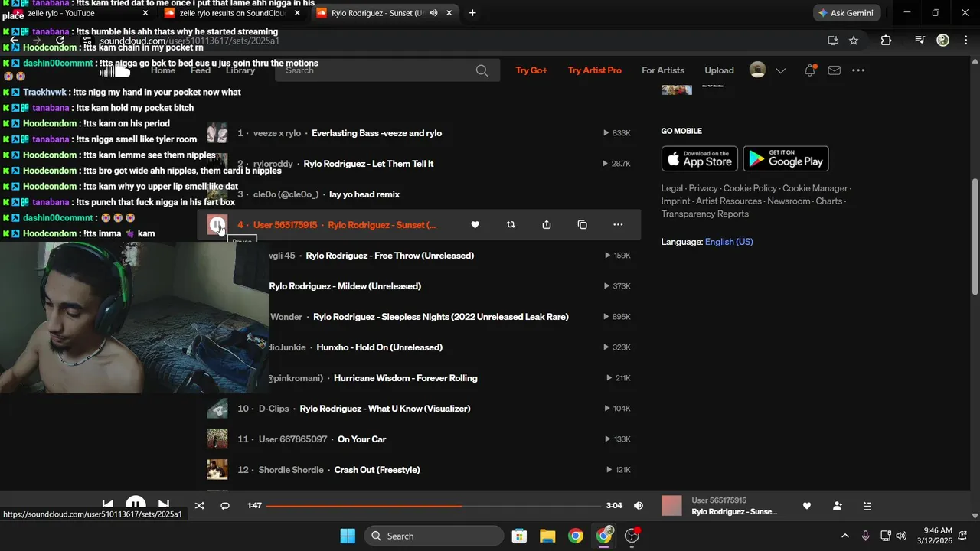Viewport: 980px width, 551px height.
Task: Toggle repeat in the player bar
Action: pos(225,506)
